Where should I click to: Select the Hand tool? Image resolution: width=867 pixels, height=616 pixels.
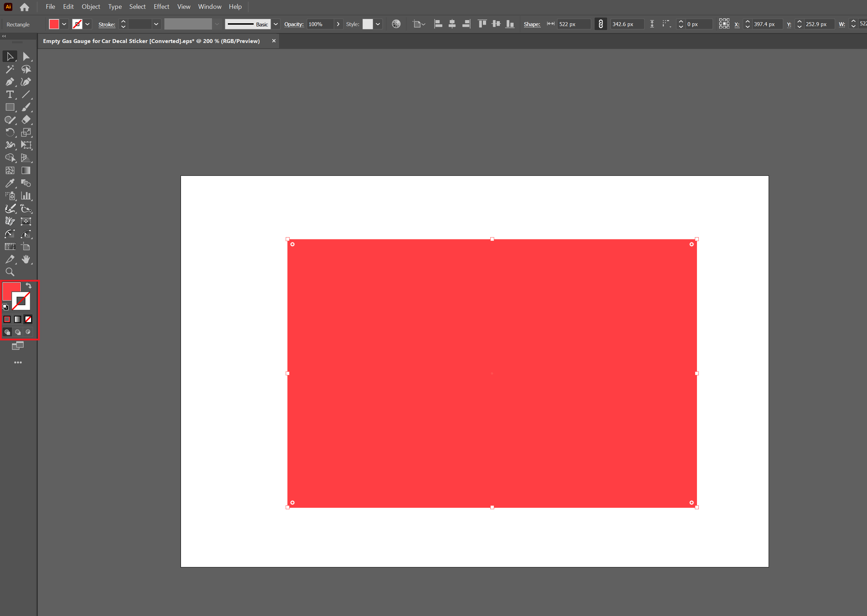[x=26, y=259]
